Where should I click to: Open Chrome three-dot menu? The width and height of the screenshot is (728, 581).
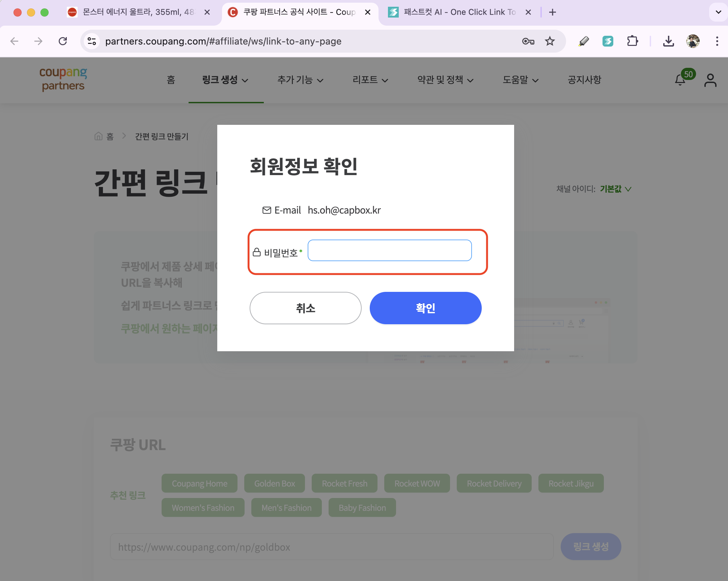pyautogui.click(x=717, y=41)
